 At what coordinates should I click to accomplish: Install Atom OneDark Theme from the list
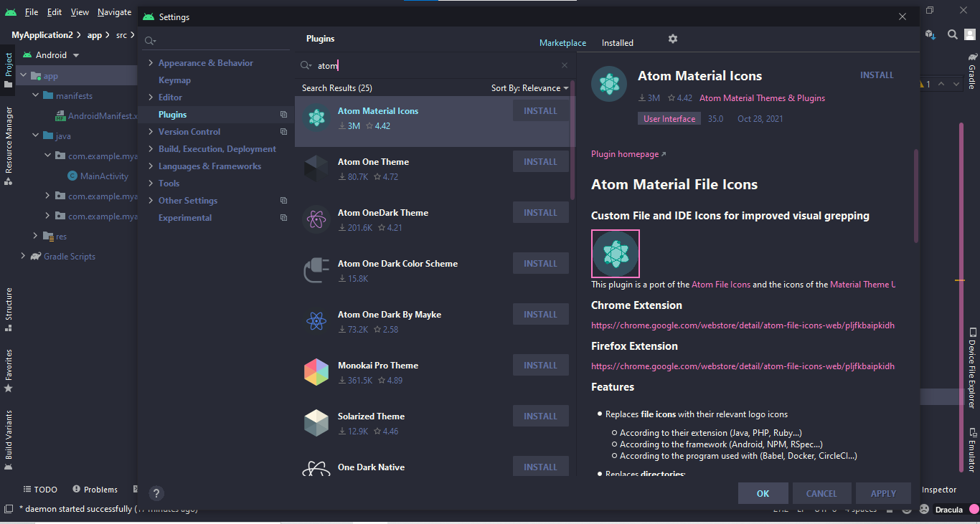tap(540, 213)
